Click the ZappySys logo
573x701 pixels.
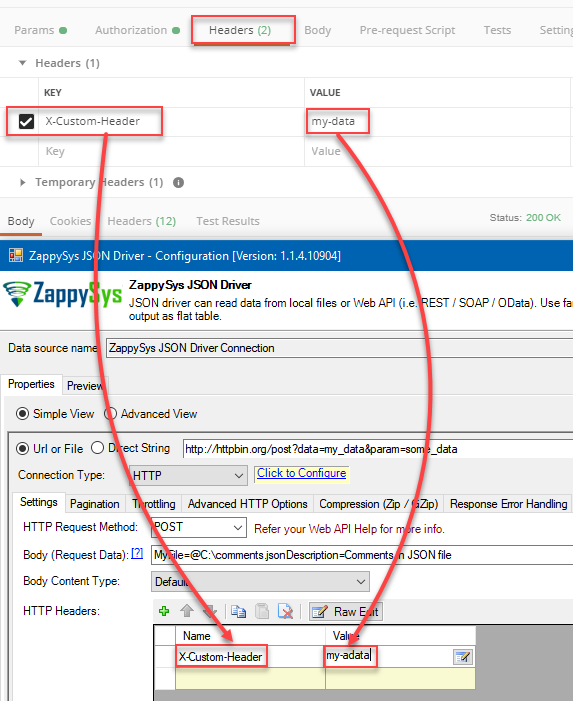[x=62, y=293]
